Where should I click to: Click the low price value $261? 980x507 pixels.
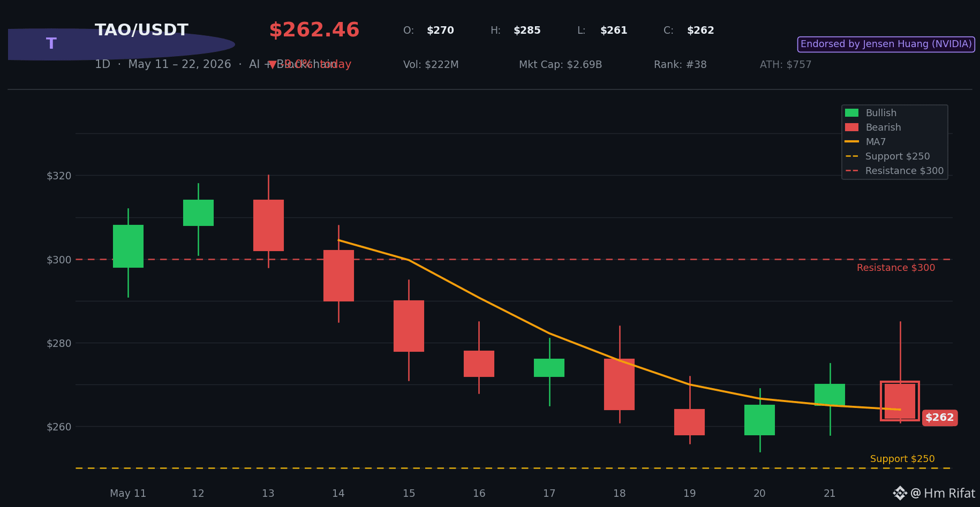[x=614, y=31]
